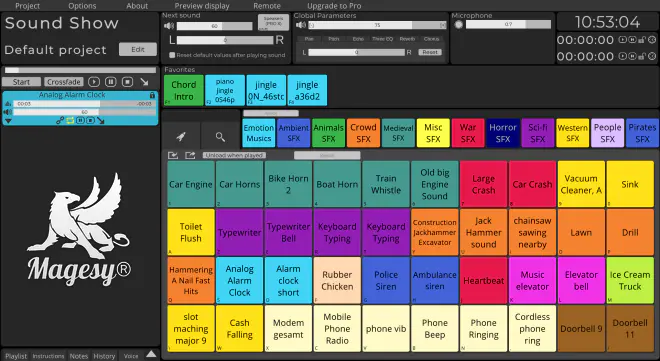Toggle the Unload when played option
The image size is (660, 361).
234,155
